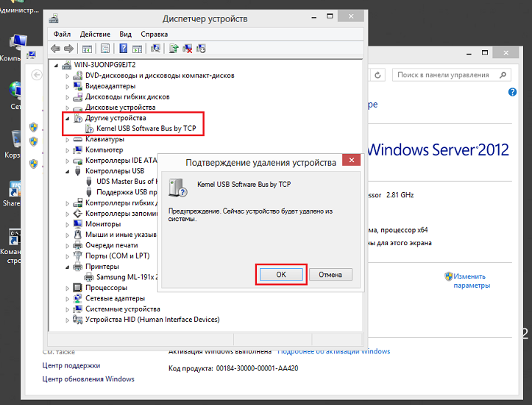Click the Uninstall device icon with red X
The image size is (532, 405).
click(x=188, y=49)
